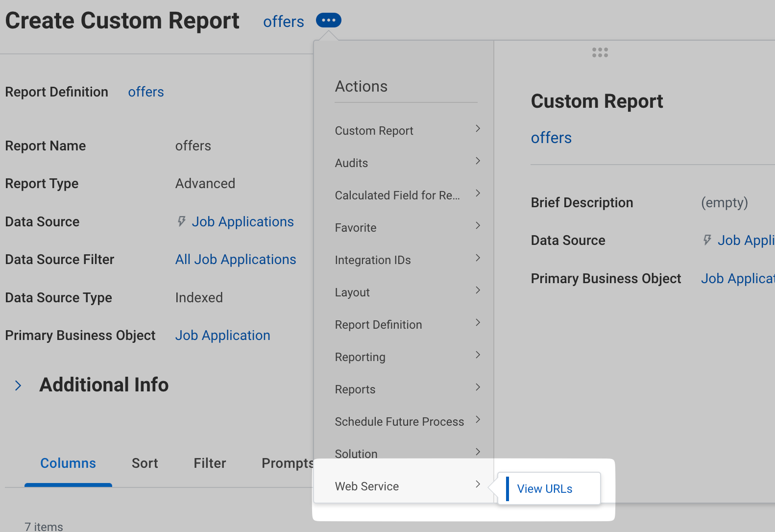This screenshot has width=775, height=532.
Task: Select the Columns tab
Action: tap(68, 463)
